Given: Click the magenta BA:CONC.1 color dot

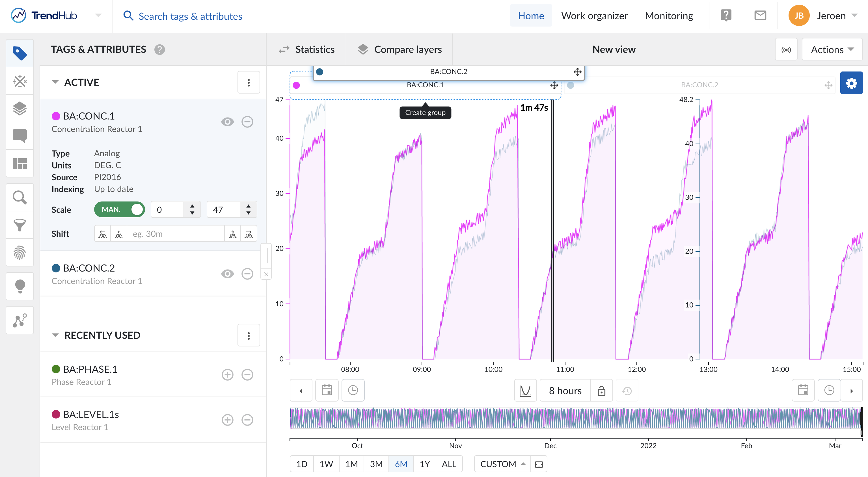Looking at the screenshot, I should pos(56,116).
